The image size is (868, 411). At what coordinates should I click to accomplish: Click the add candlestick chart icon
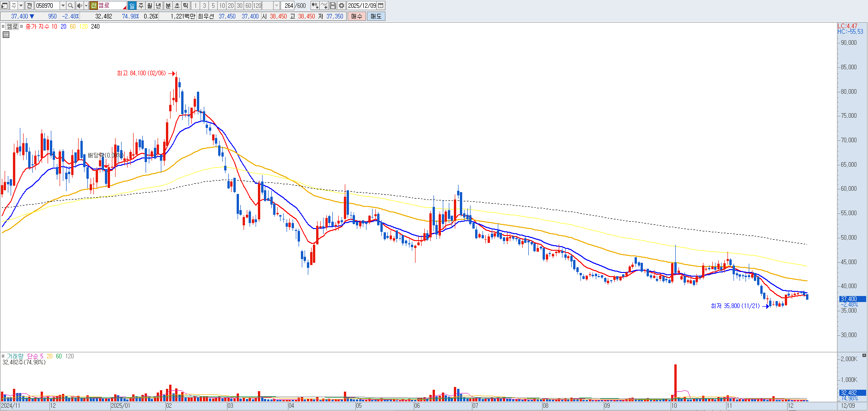click(x=315, y=6)
